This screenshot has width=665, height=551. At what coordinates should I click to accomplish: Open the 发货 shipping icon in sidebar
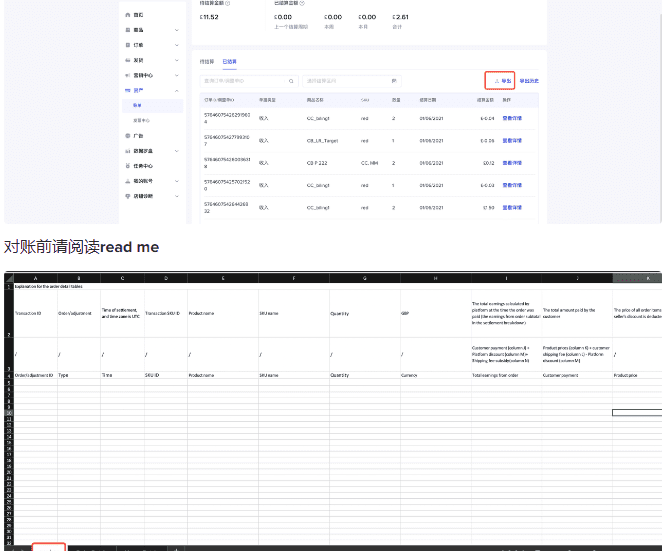click(x=128, y=60)
